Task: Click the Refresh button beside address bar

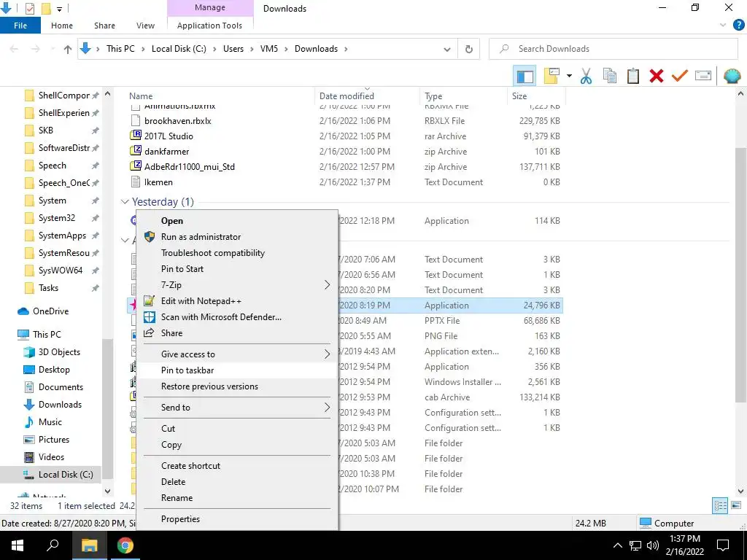Action: tap(469, 49)
